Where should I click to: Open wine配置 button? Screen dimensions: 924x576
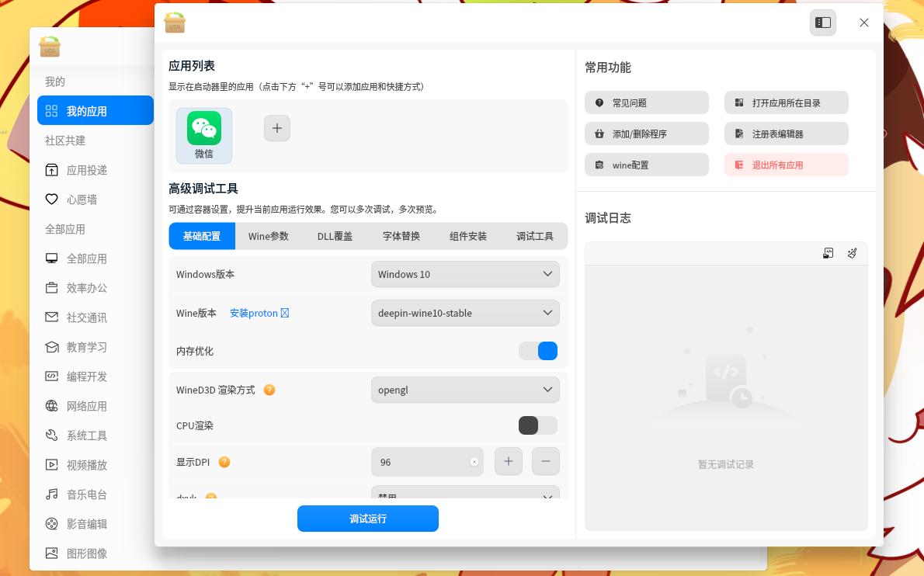pos(647,165)
